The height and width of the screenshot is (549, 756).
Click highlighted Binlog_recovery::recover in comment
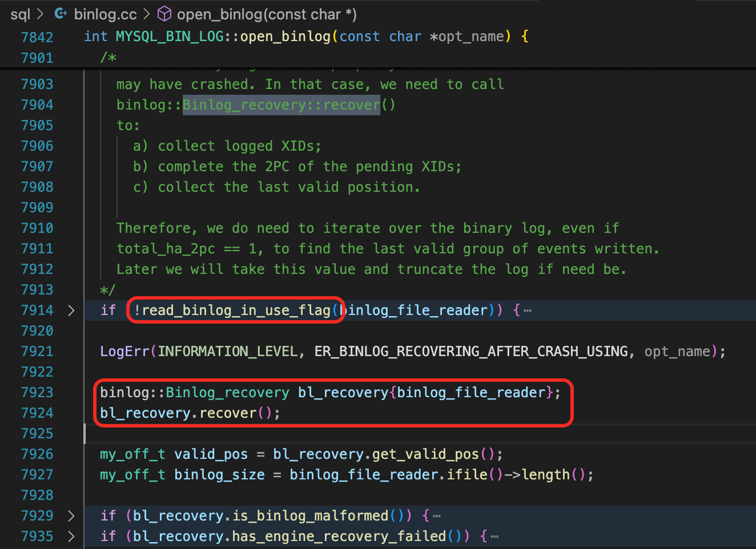(x=281, y=105)
